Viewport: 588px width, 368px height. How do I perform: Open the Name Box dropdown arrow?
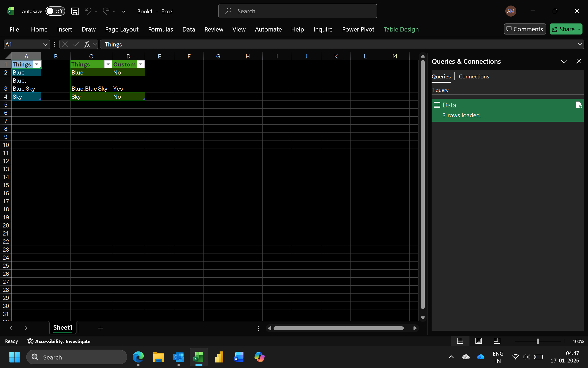pos(45,45)
